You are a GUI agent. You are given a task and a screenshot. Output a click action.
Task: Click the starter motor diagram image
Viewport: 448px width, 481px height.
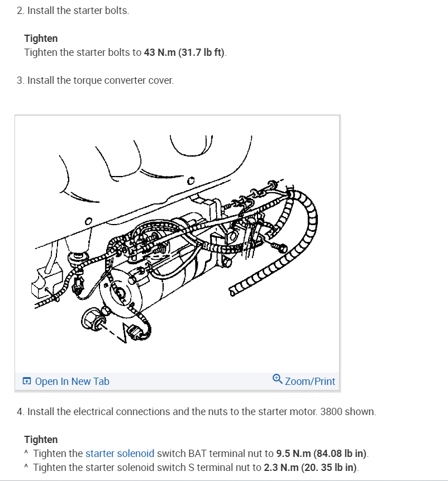(177, 244)
